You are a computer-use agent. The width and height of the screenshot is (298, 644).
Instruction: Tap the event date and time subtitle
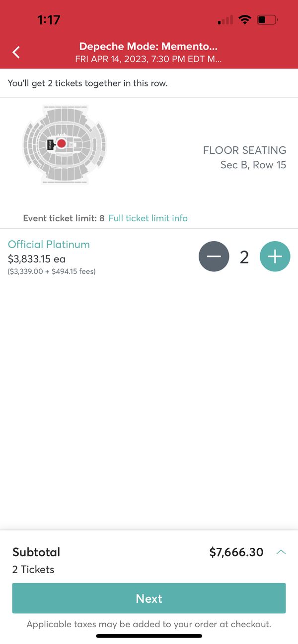pyautogui.click(x=149, y=60)
